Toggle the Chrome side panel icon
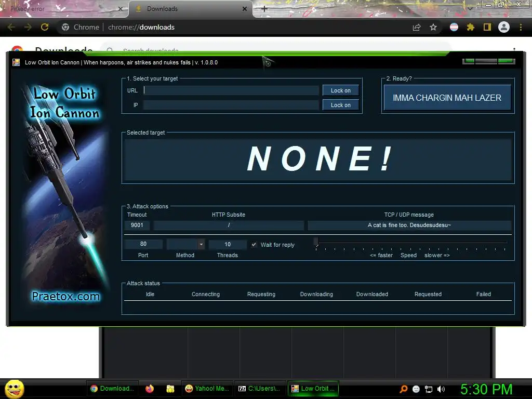This screenshot has height=399, width=532. (x=487, y=27)
